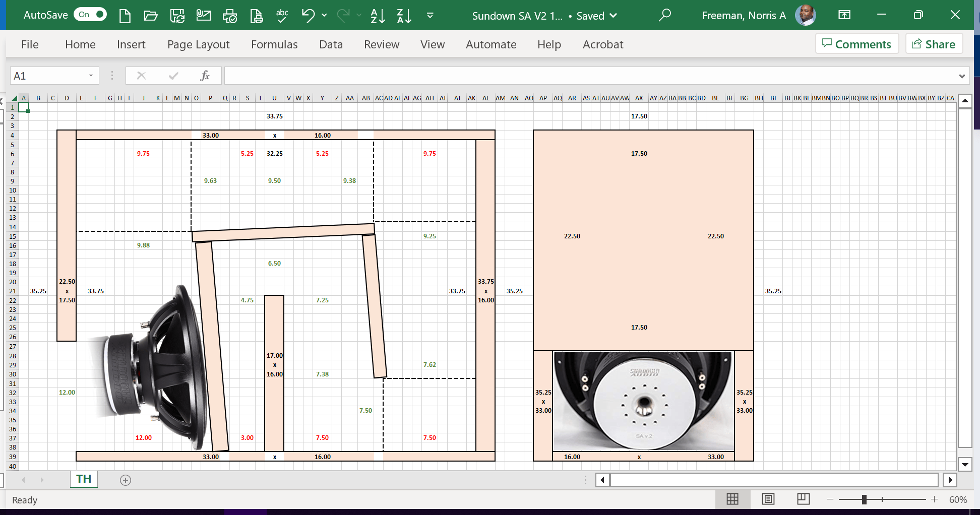Switch to the Review tab
980x515 pixels.
pos(382,44)
